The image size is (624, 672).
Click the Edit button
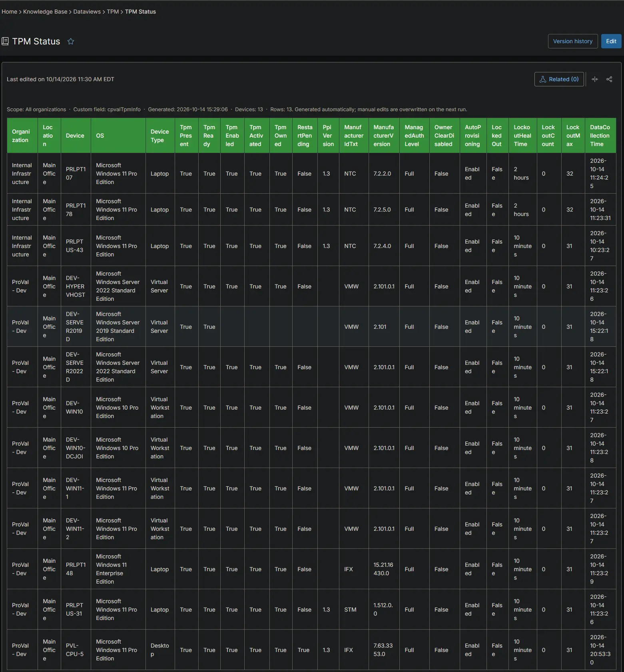(x=611, y=41)
